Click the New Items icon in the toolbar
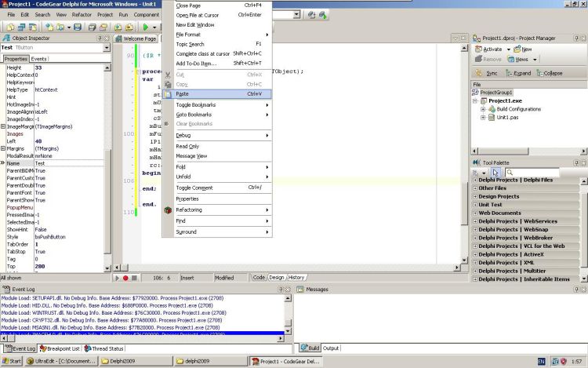 coord(49,27)
